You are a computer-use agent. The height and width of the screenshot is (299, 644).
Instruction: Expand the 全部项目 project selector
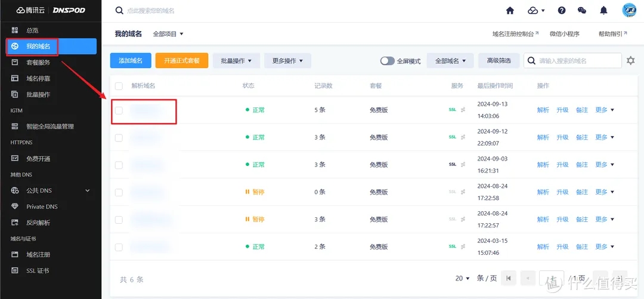(168, 34)
